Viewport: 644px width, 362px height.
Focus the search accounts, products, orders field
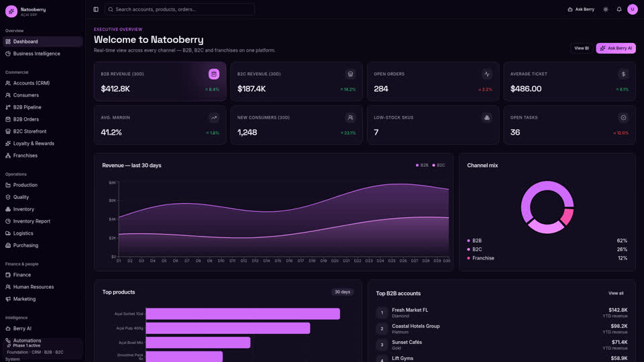coord(180,9)
